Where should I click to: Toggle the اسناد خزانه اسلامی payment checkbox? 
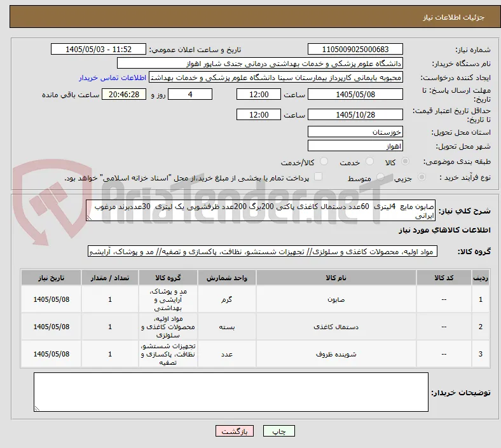tap(319, 177)
